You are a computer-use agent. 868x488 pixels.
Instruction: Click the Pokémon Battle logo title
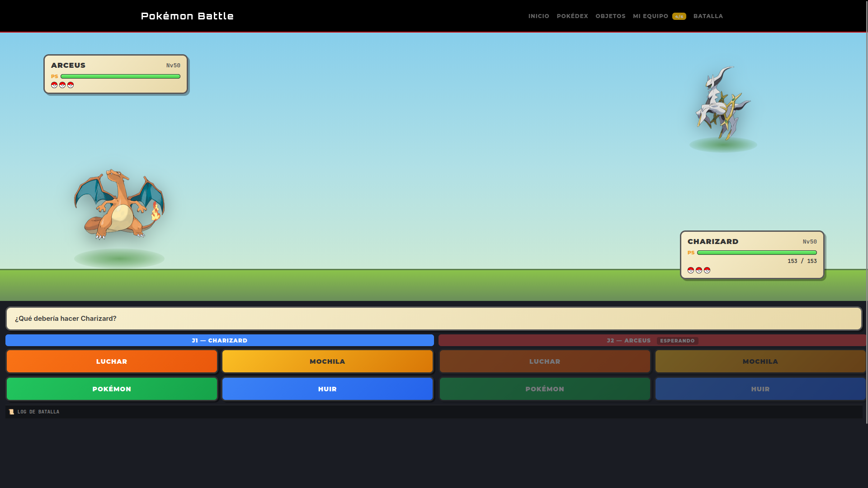pos(187,16)
